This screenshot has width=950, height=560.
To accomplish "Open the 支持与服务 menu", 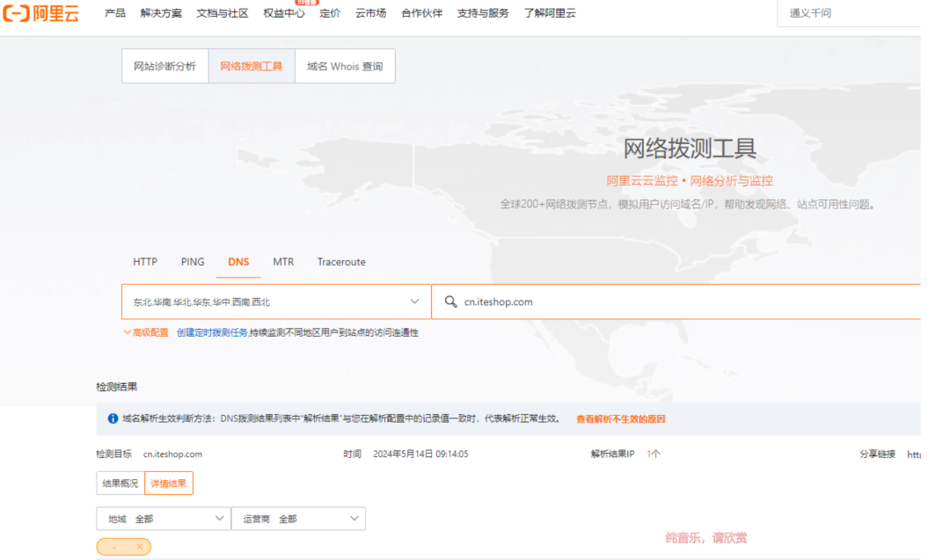I will pos(483,12).
